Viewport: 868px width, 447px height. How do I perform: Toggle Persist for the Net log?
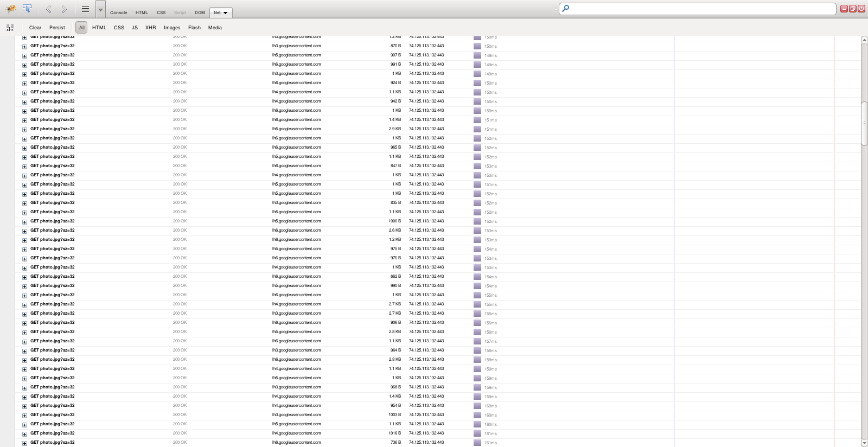[57, 28]
